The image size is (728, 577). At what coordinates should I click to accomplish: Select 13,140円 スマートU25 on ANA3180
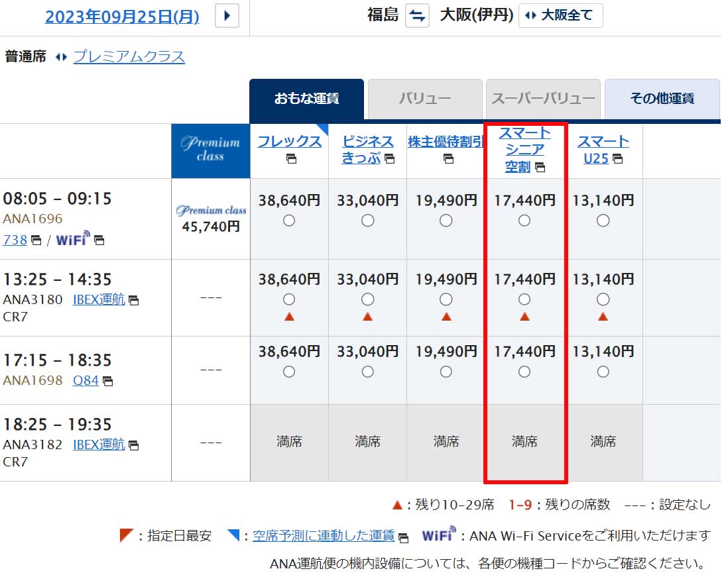pyautogui.click(x=603, y=299)
